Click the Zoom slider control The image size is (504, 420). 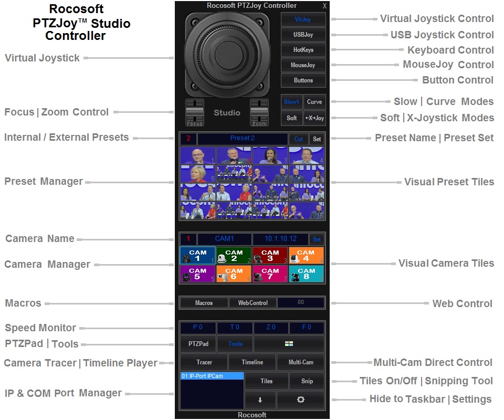click(259, 112)
